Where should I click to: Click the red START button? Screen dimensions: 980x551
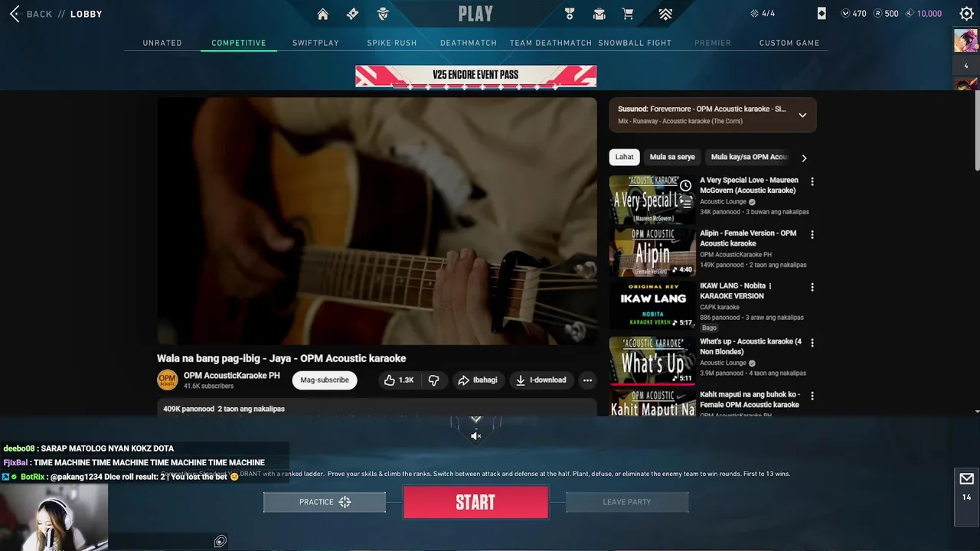475,502
